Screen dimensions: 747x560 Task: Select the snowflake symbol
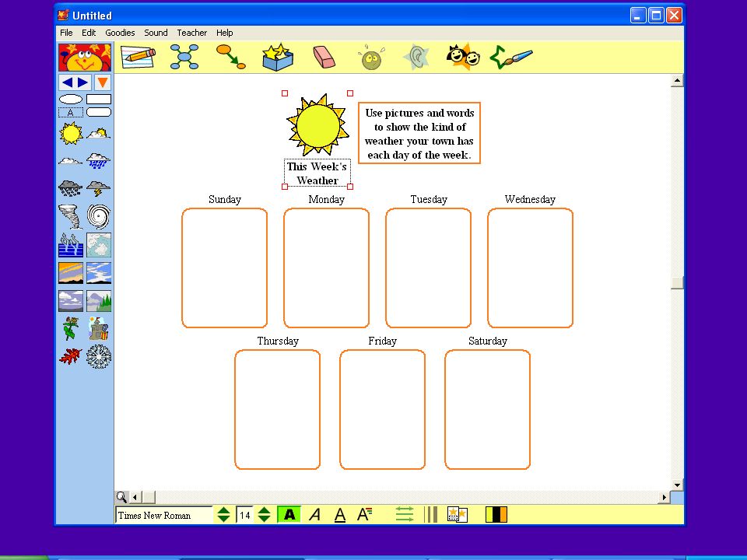[x=99, y=357]
